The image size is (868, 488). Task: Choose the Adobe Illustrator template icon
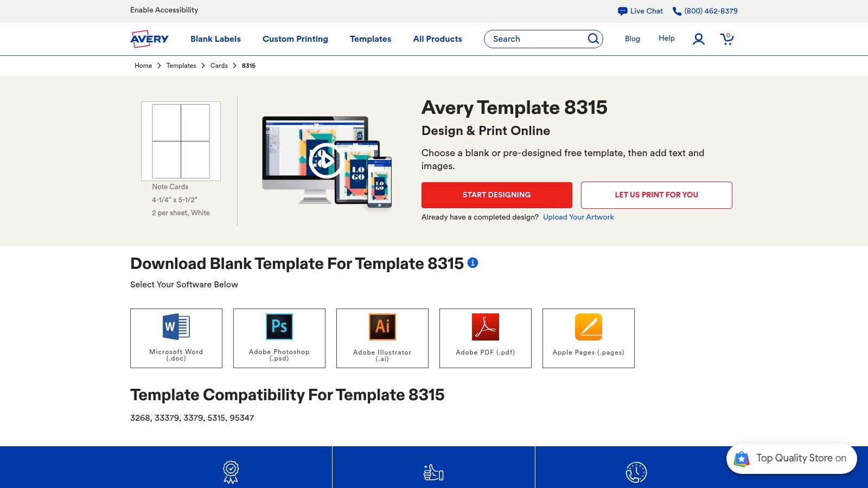[x=382, y=327]
